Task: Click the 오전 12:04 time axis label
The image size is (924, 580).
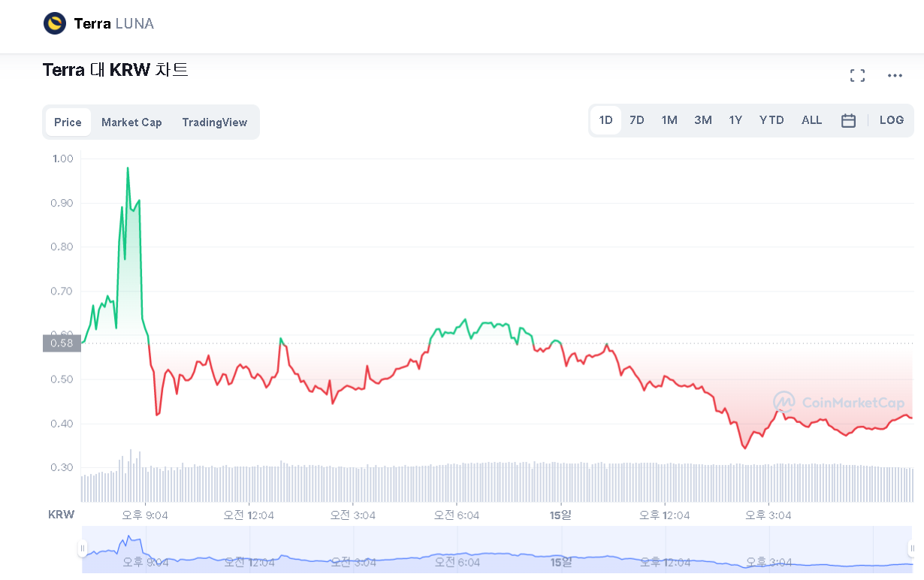Action: [x=249, y=515]
